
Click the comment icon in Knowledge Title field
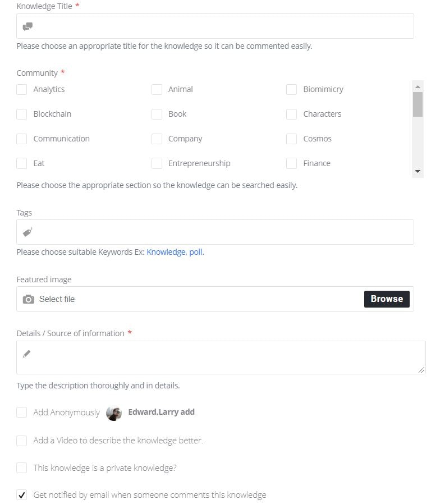pos(27,26)
